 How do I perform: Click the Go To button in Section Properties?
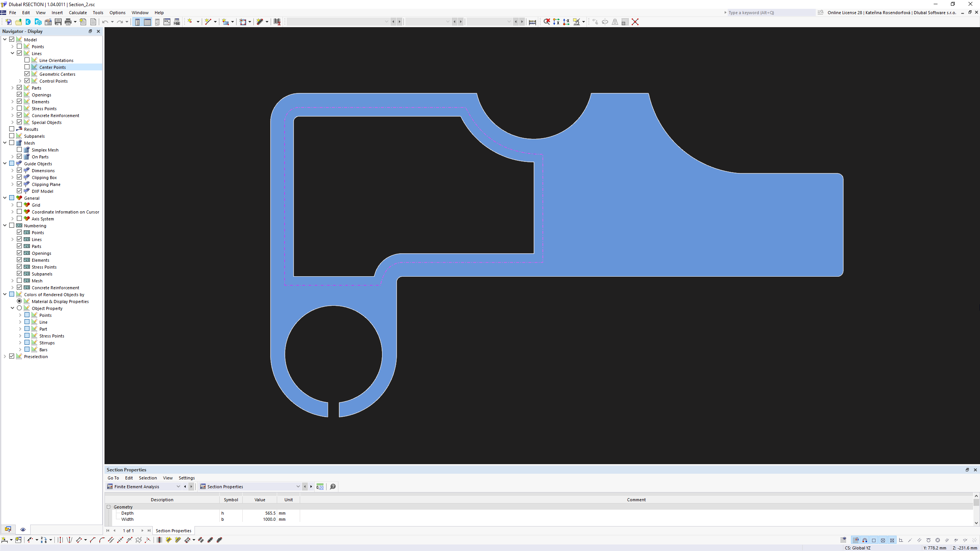coord(113,478)
